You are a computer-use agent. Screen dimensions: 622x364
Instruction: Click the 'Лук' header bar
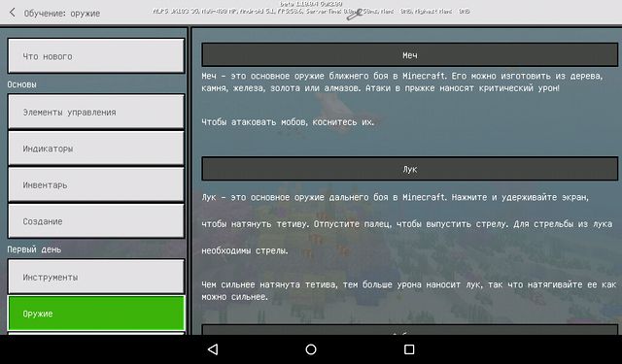[x=410, y=169]
